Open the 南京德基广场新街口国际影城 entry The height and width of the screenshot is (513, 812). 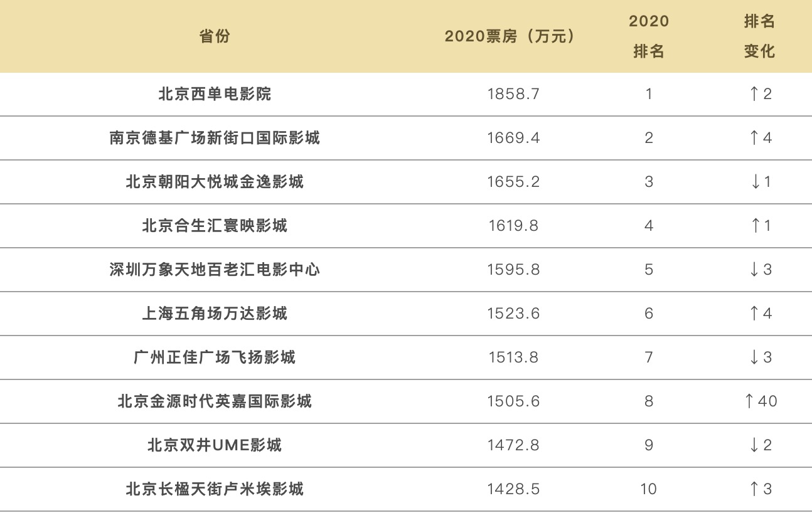[x=215, y=138]
